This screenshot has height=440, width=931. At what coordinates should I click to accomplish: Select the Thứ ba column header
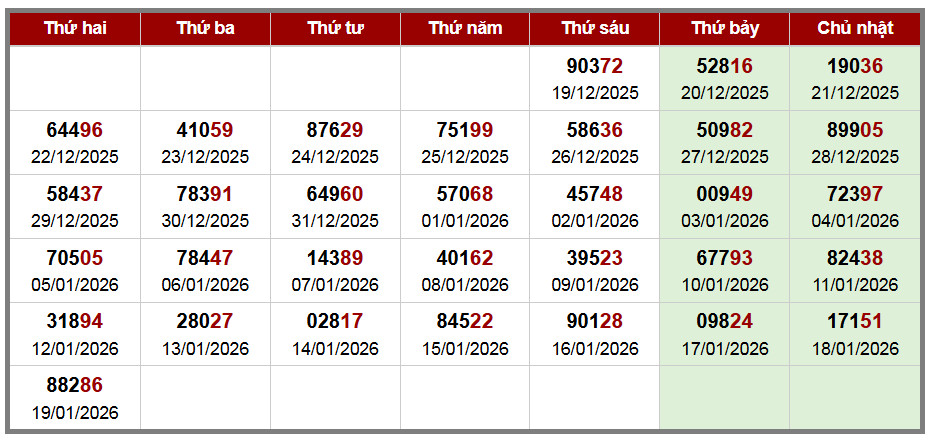coord(205,28)
